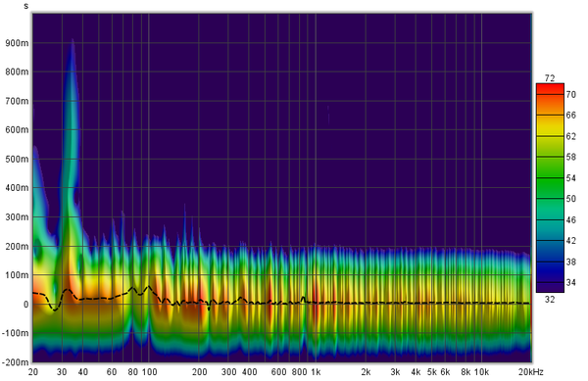
Task: Click the 20 Hz frequency axis label
Action: coord(33,372)
